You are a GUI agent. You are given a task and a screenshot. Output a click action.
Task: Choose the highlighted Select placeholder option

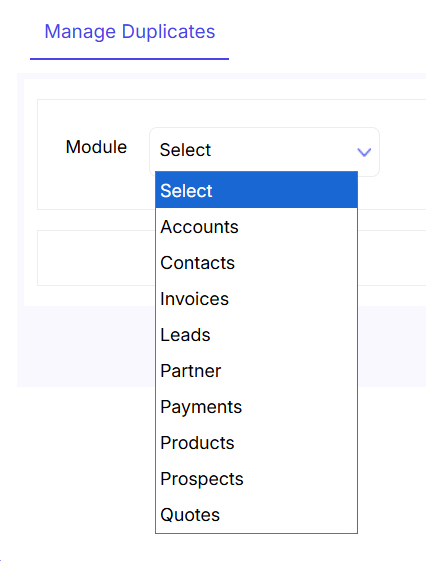tap(256, 190)
